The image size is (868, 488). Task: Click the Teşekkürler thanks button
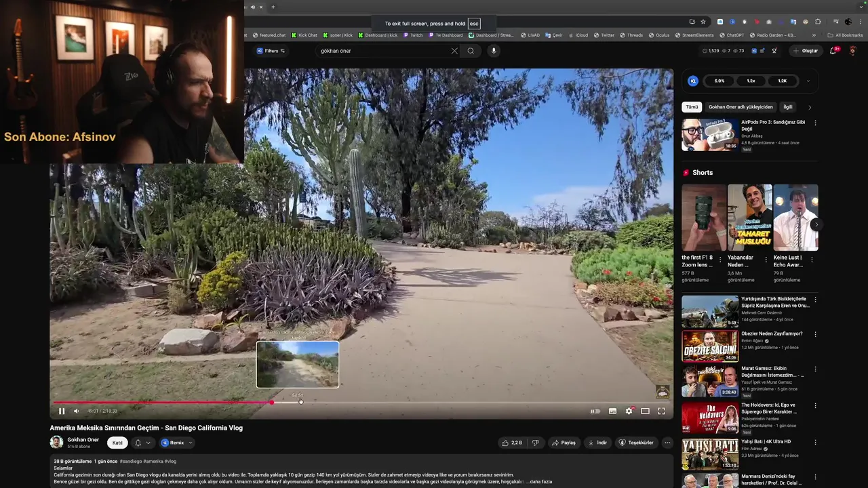636,443
